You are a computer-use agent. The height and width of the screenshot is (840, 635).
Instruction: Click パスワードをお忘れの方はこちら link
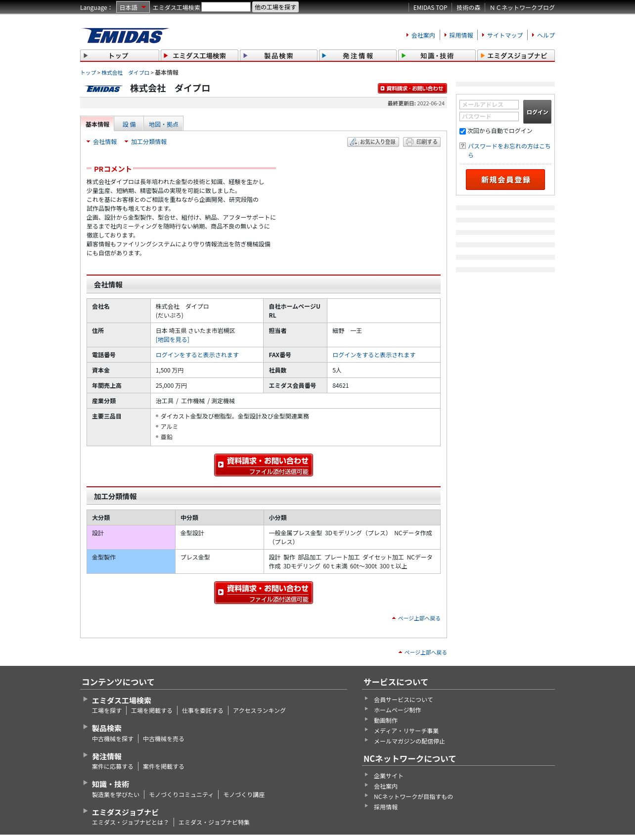509,150
